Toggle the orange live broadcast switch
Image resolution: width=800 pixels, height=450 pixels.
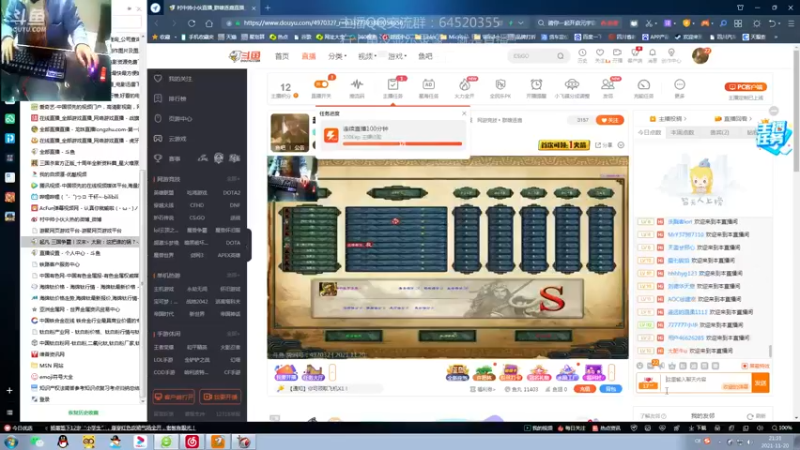click(321, 84)
